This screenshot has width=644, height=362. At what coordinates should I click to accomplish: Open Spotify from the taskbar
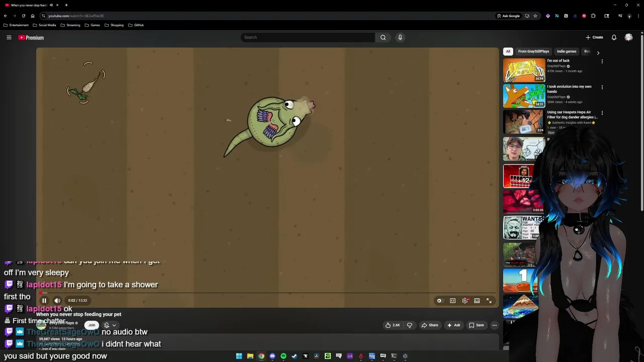click(283, 356)
